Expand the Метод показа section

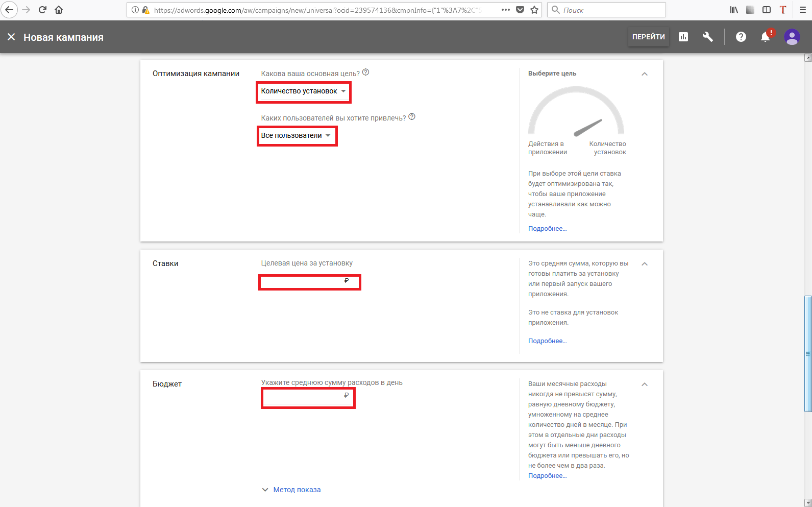[x=291, y=490]
